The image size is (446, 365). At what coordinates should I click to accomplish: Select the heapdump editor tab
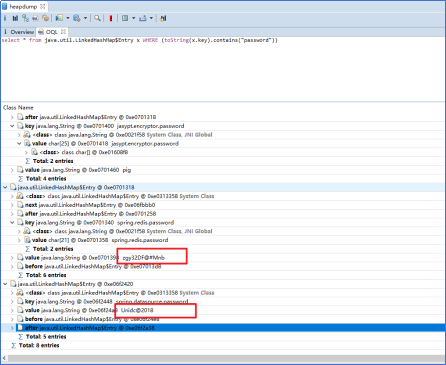pos(23,7)
